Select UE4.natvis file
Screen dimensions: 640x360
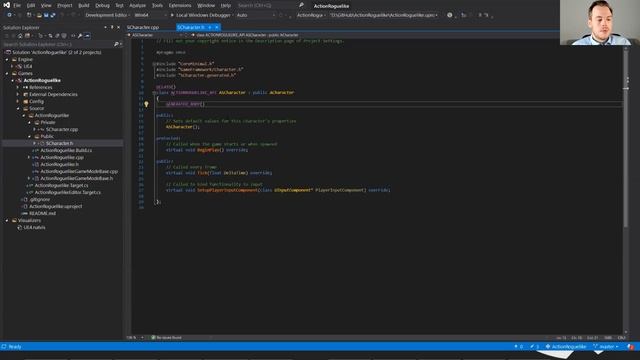click(x=34, y=227)
